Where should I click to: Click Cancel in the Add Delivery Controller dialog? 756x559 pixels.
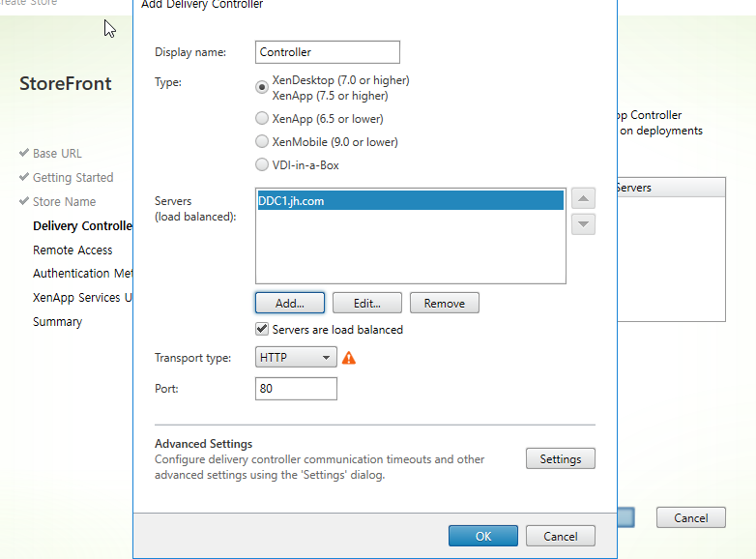(x=561, y=536)
